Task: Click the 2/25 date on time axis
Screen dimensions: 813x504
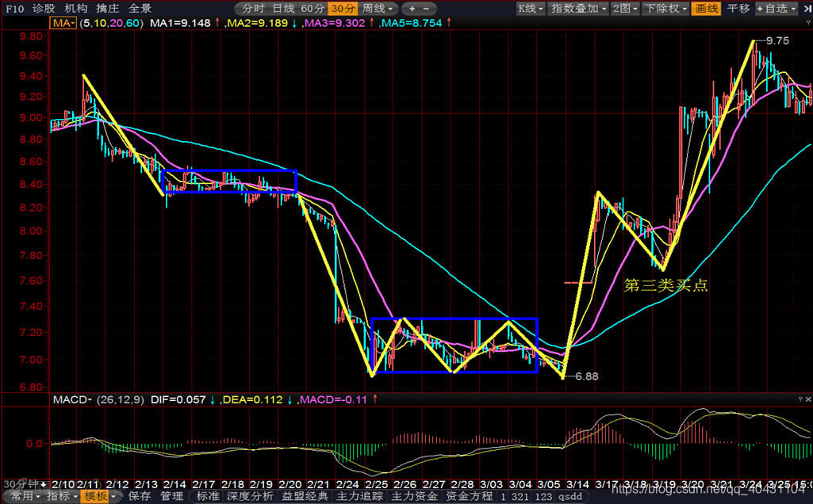Action: [x=377, y=484]
